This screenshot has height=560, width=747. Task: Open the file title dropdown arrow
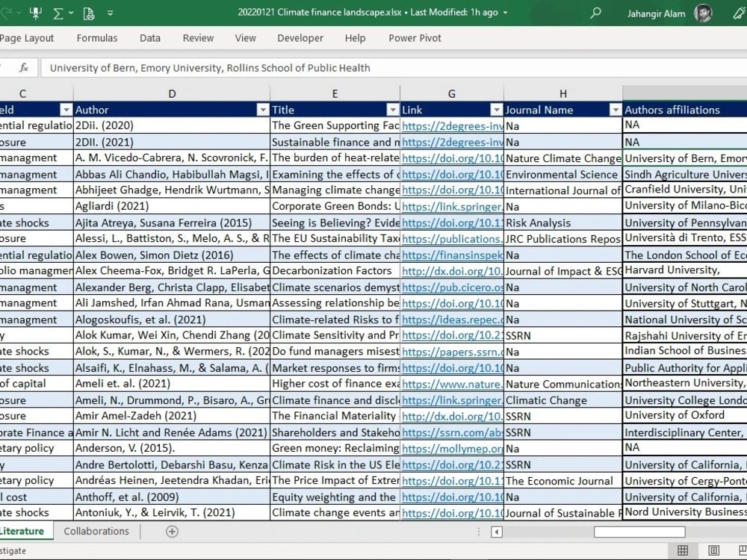tap(506, 13)
